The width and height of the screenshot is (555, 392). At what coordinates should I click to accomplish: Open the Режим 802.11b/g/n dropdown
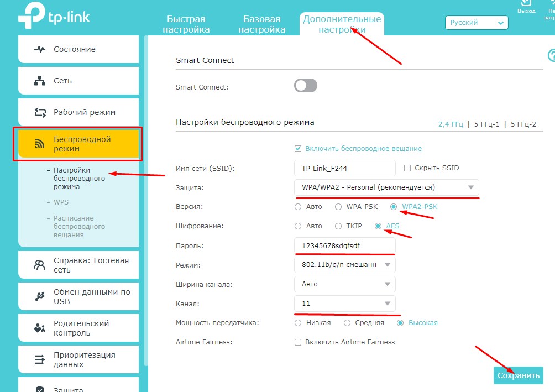tap(345, 265)
